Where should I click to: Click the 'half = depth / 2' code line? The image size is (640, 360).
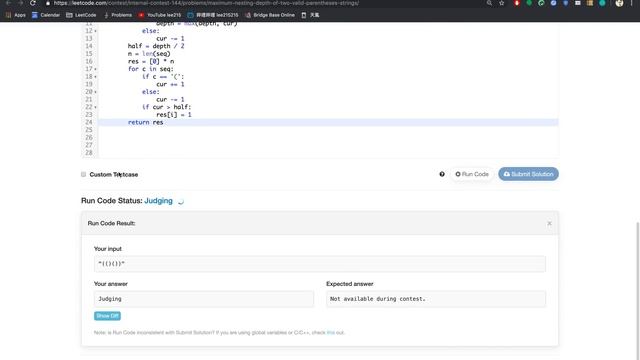(156, 46)
